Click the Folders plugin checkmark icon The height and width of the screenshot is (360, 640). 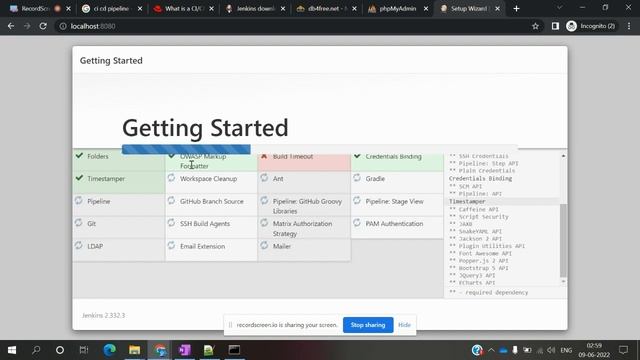(x=79, y=156)
